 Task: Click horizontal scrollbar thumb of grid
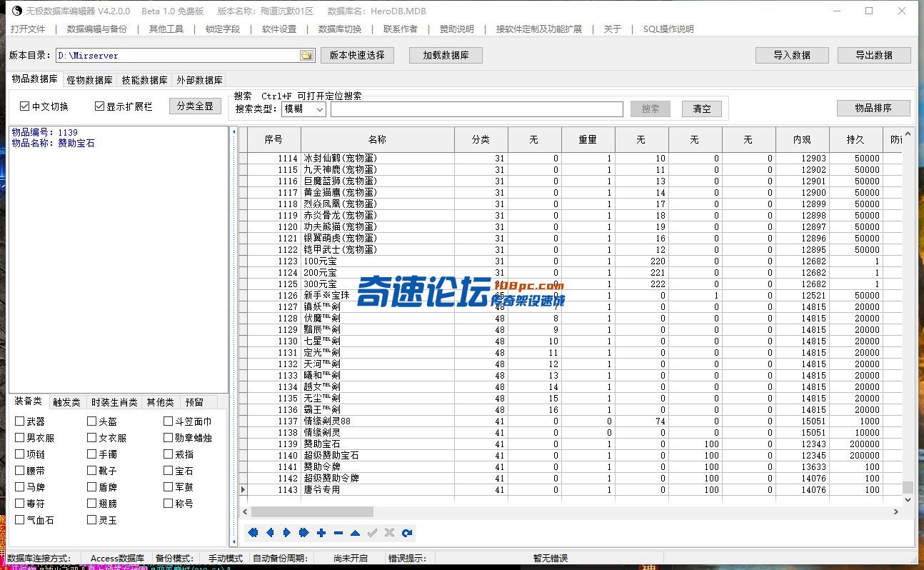click(x=312, y=512)
